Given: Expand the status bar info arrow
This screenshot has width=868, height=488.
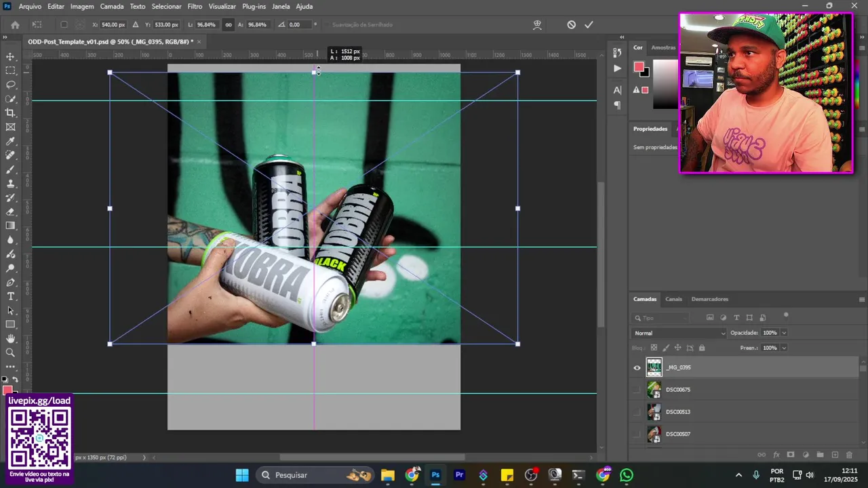Looking at the screenshot, I should pyautogui.click(x=144, y=457).
